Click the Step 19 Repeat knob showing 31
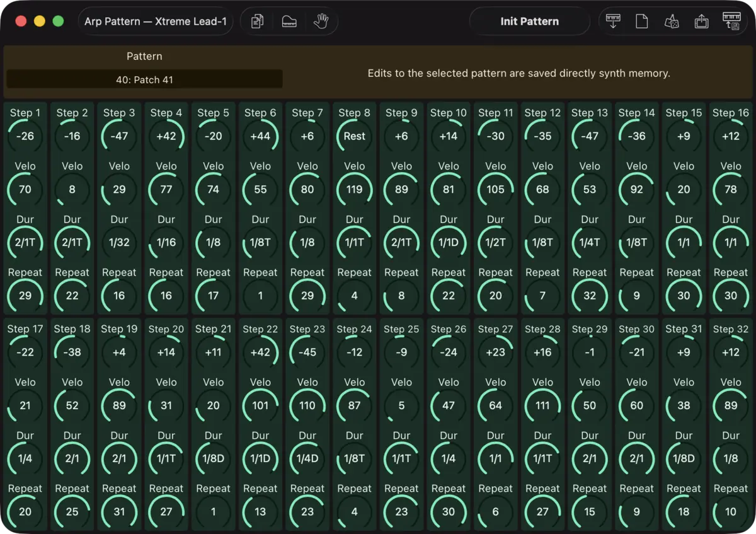The width and height of the screenshot is (756, 534). 119,512
